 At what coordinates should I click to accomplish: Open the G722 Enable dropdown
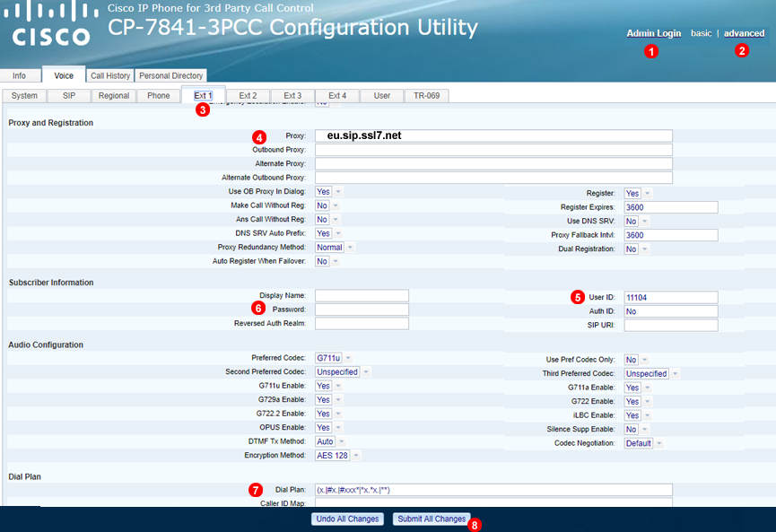click(x=638, y=401)
